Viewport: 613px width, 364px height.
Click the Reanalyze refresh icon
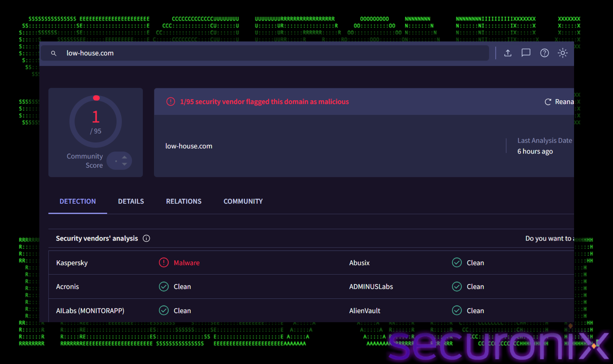pyautogui.click(x=548, y=102)
